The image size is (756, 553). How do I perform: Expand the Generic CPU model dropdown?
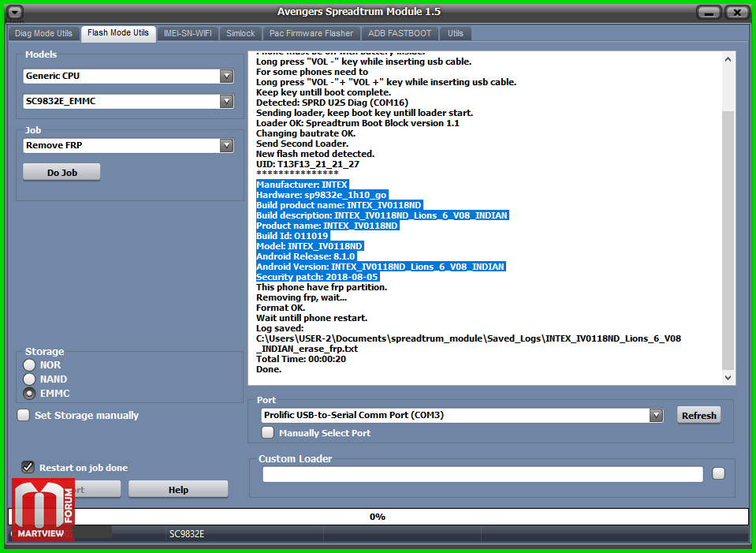pos(226,77)
